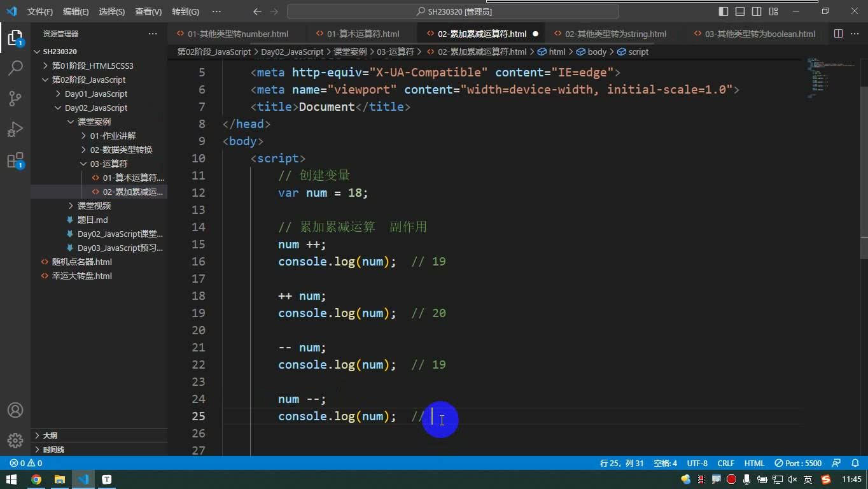Image resolution: width=868 pixels, height=489 pixels.
Task: Click the errors and warnings status indicator
Action: pyautogui.click(x=26, y=463)
